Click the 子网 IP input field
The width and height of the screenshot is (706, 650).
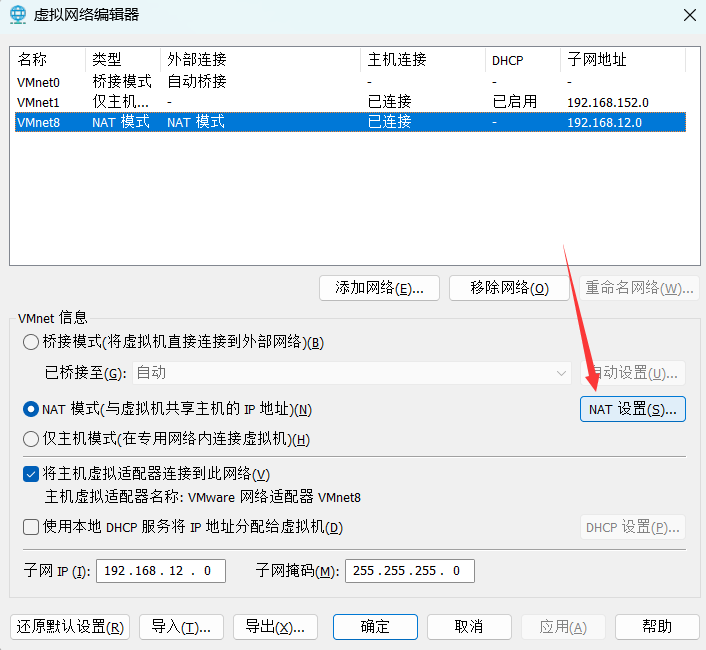[x=161, y=571]
